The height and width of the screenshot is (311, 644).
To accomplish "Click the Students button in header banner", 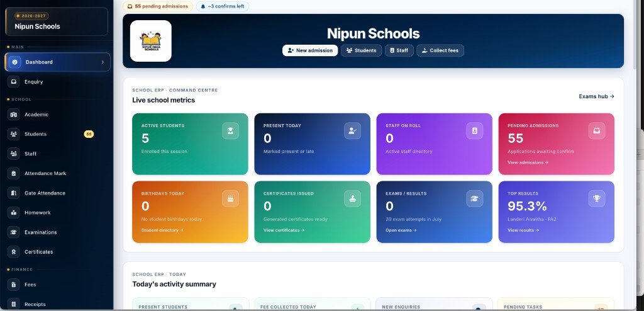I will pyautogui.click(x=362, y=50).
